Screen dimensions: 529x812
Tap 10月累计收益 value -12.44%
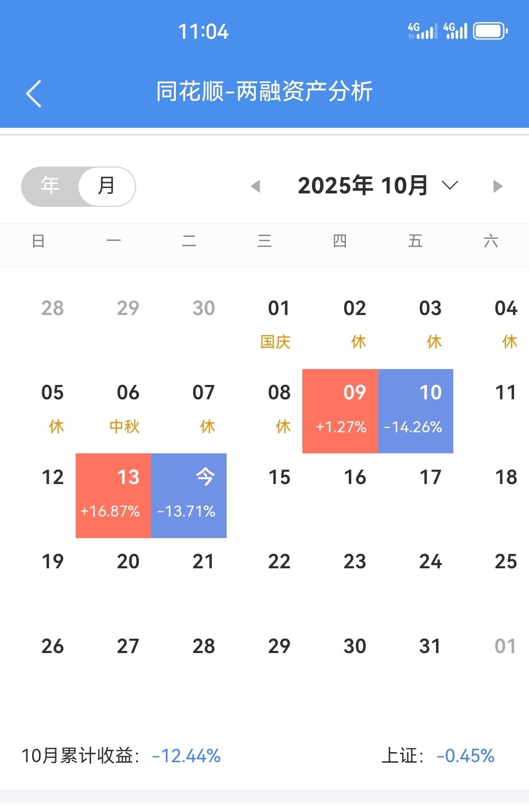pos(186,756)
